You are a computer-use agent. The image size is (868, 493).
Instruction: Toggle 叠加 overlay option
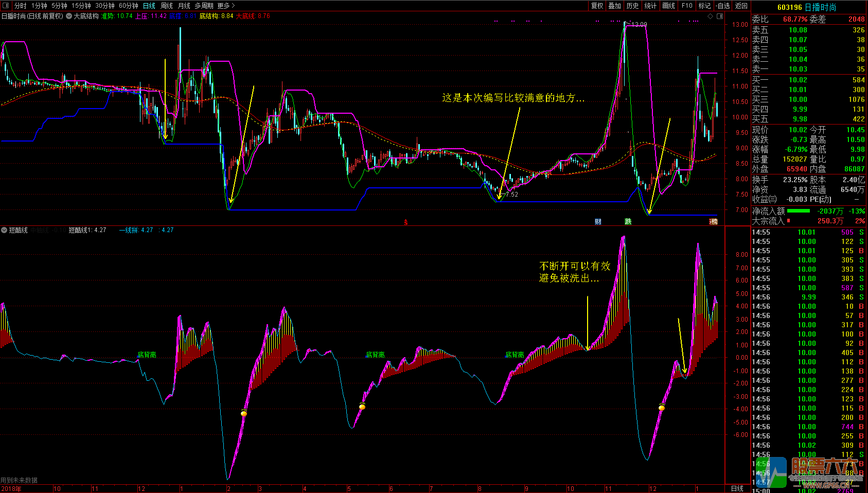pos(615,6)
